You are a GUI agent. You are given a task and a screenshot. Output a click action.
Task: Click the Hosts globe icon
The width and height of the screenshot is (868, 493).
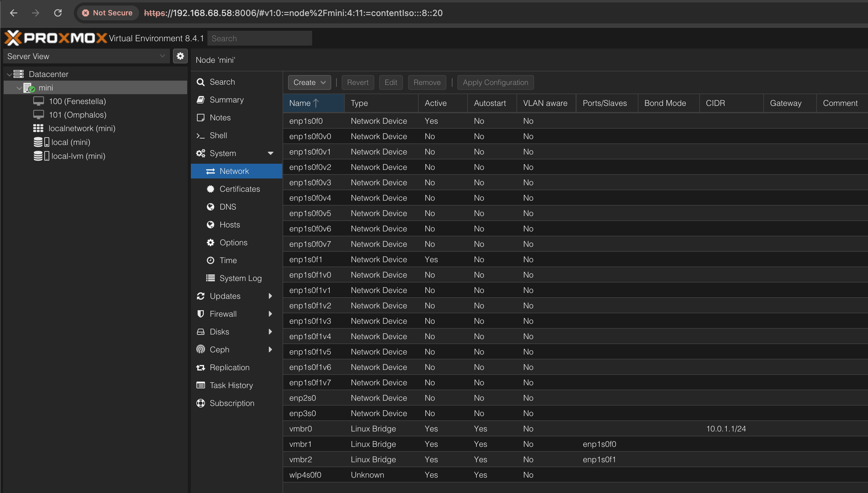tap(211, 224)
